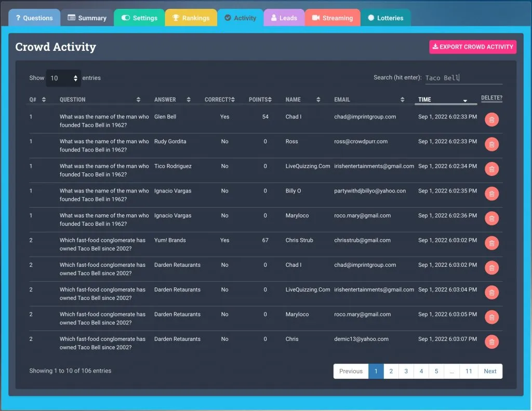Viewport: 532px width, 411px height.
Task: Delete Maryloco's Darden Retaurants row
Action: 491,318
